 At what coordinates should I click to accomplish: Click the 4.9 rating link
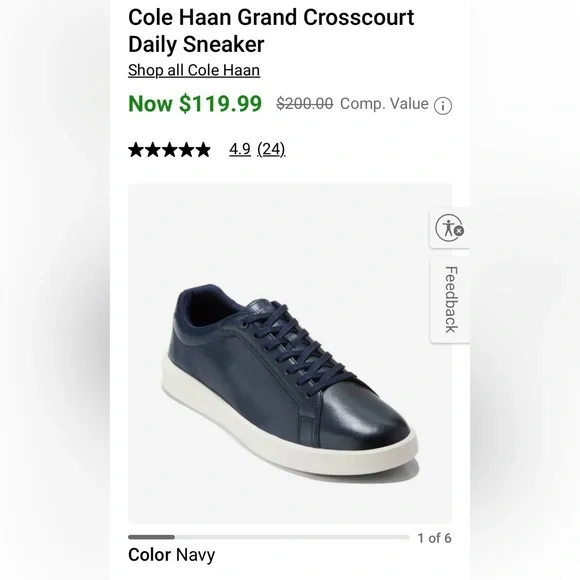240,149
